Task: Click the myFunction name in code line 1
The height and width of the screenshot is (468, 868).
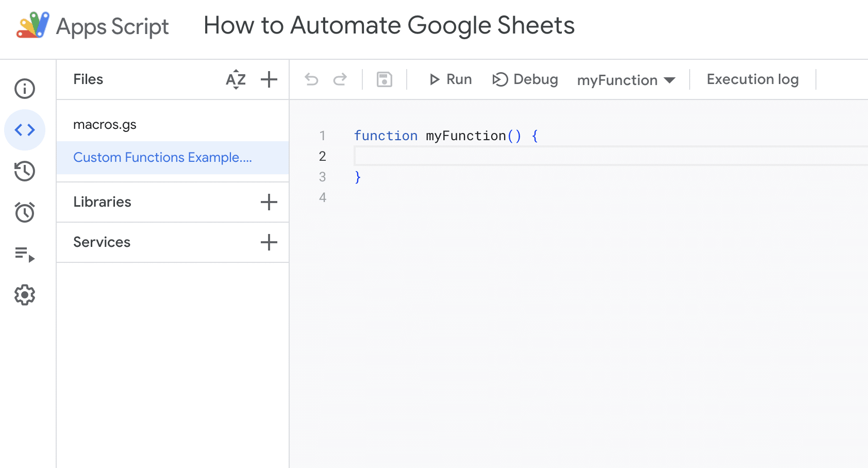Action: tap(466, 136)
